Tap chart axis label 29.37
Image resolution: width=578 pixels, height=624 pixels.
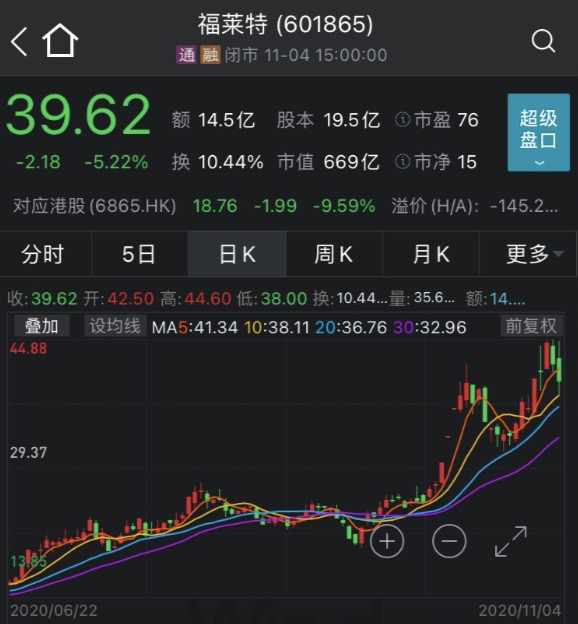tap(28, 452)
